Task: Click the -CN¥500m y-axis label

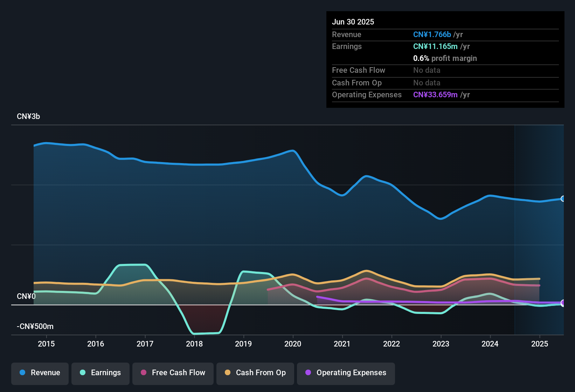Action: pos(35,327)
